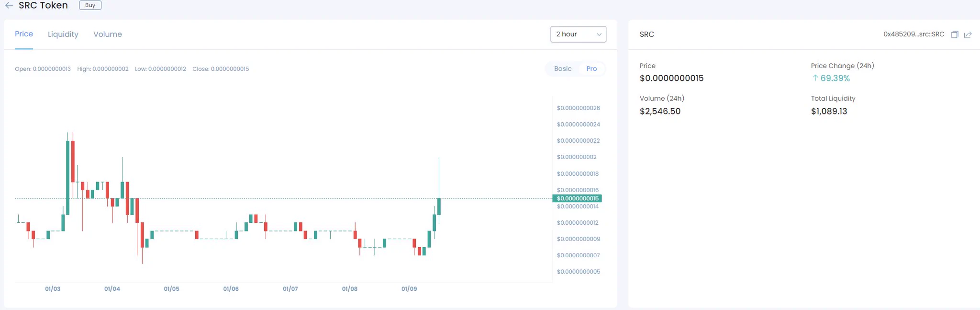Copy the SRC token address
The height and width of the screenshot is (310, 980).
(x=955, y=34)
